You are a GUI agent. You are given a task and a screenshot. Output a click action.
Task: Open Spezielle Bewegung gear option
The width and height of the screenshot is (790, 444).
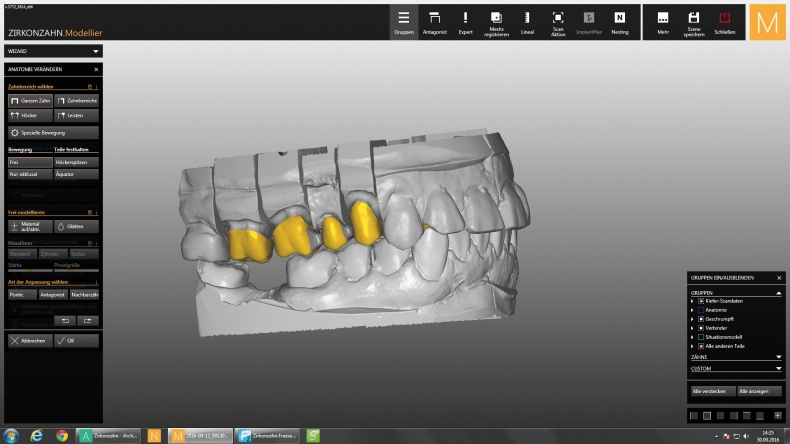click(53, 133)
